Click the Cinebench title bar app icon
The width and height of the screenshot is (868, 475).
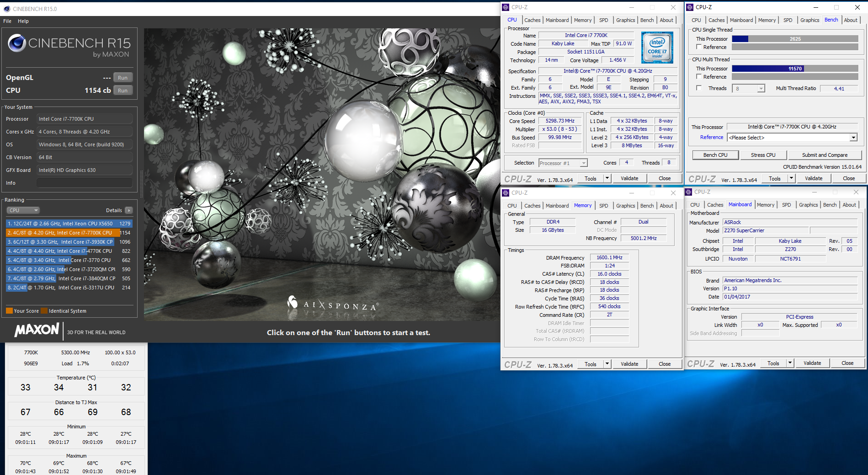pos(7,9)
